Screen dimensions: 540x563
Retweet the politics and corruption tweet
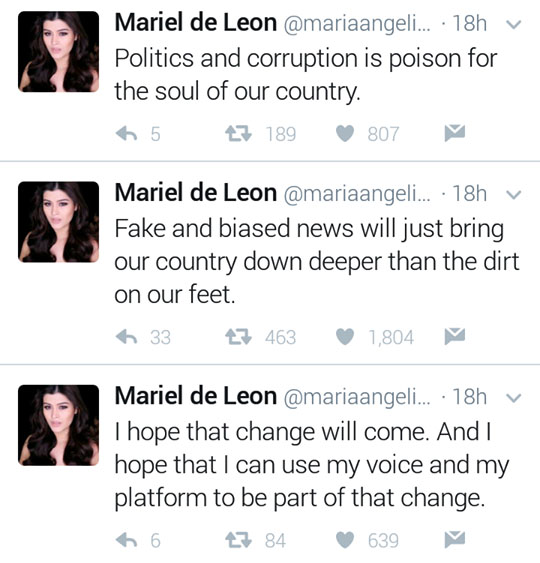238,134
